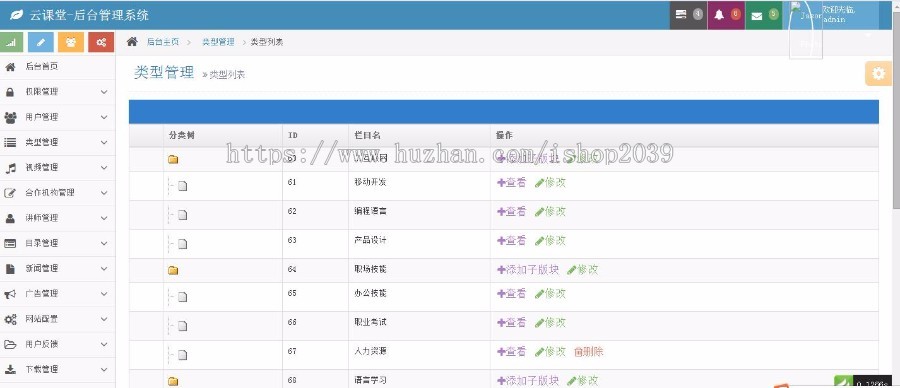Viewport: 900px width, 388px height.
Task: Expand the 网站配置 chevron
Action: click(x=104, y=319)
